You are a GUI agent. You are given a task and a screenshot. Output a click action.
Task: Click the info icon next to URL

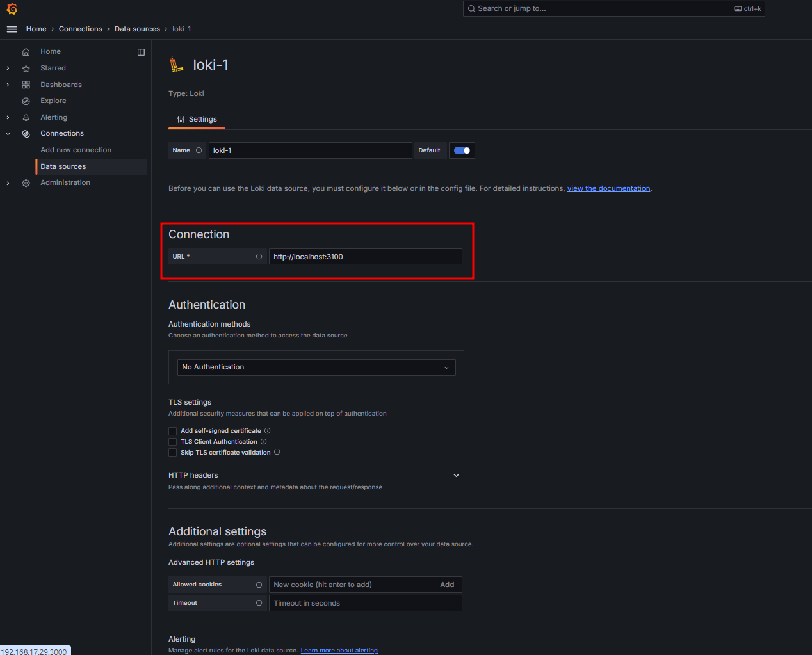(259, 257)
